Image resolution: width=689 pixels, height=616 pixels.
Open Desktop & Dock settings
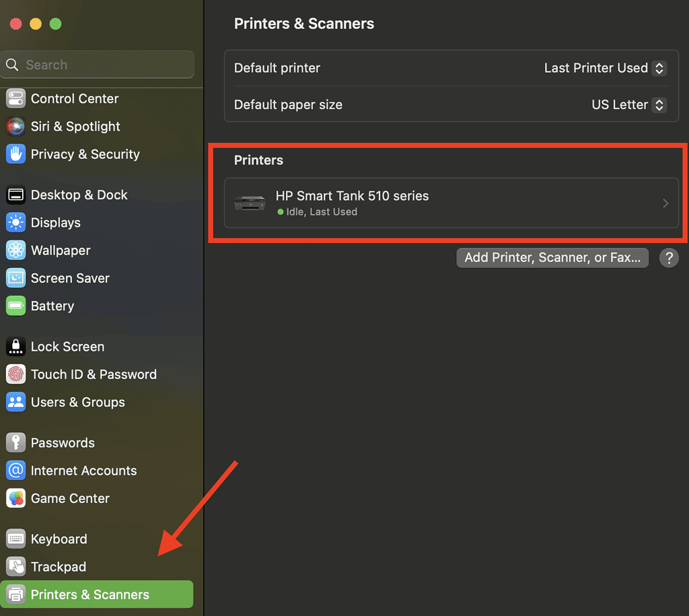[x=79, y=195]
